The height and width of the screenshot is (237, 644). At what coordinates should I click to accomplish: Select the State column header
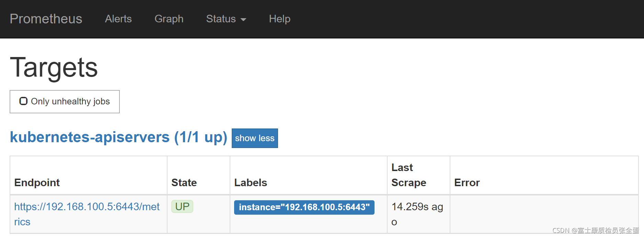(x=184, y=182)
